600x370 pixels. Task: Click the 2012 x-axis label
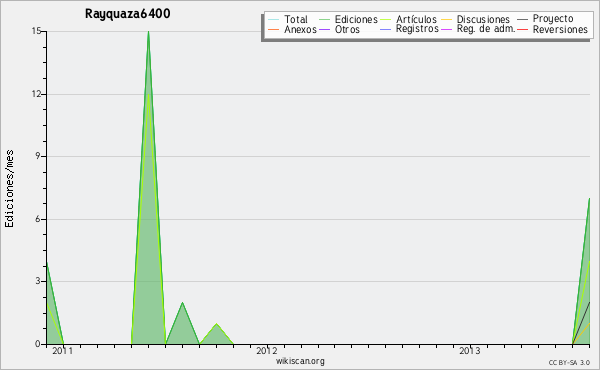click(266, 351)
